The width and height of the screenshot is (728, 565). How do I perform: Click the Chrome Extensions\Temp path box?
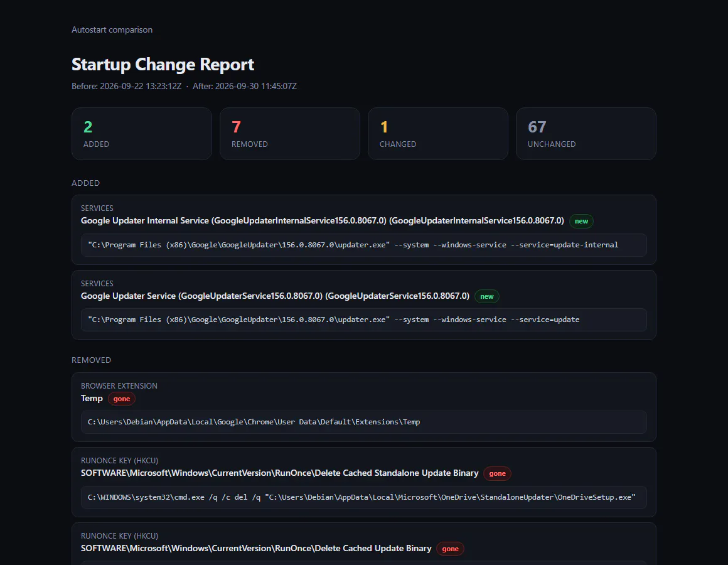coord(363,422)
